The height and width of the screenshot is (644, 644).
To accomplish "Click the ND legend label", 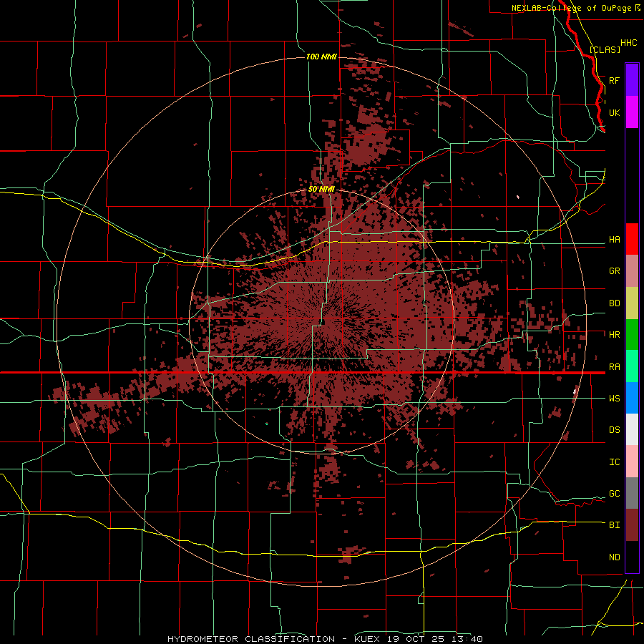I will click(x=614, y=557).
